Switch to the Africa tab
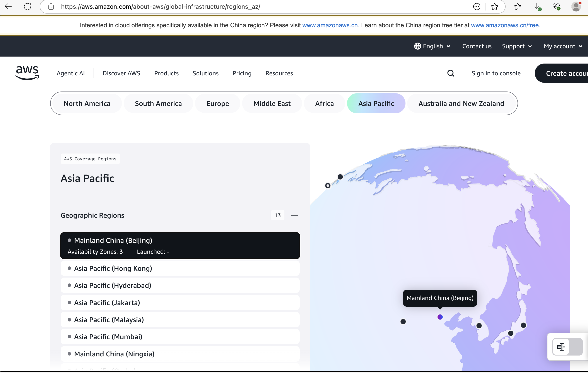The width and height of the screenshot is (588, 373). 324,103
